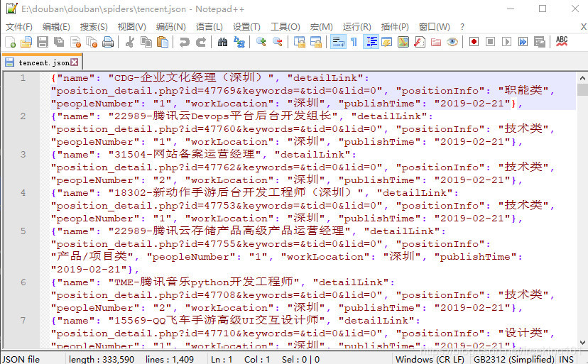
Task: Zoom in with the magnifier plus icon
Action: [x=261, y=42]
